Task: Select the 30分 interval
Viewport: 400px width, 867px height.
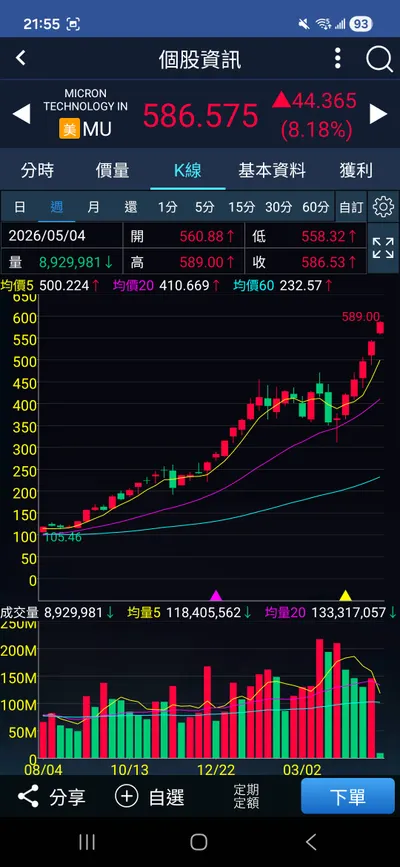Action: (x=278, y=207)
